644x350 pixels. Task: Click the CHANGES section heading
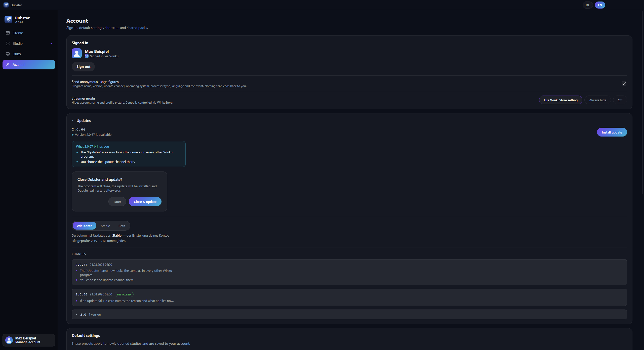click(79, 254)
